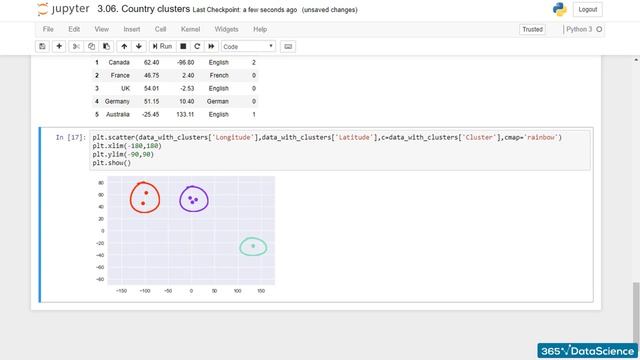This screenshot has width=640, height=360.
Task: Click the scrollbar up arrow
Action: click(x=636, y=60)
